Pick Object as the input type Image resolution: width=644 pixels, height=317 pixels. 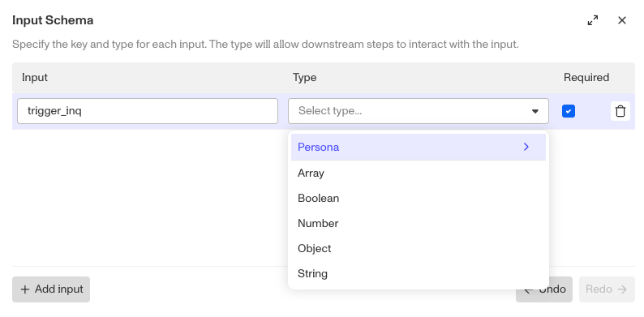click(x=418, y=248)
